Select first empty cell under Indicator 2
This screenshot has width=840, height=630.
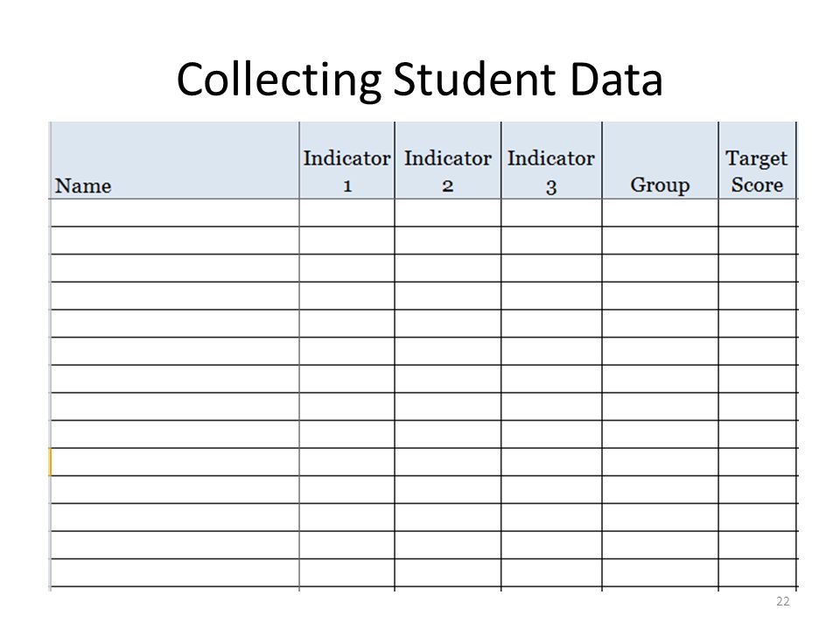click(x=448, y=213)
